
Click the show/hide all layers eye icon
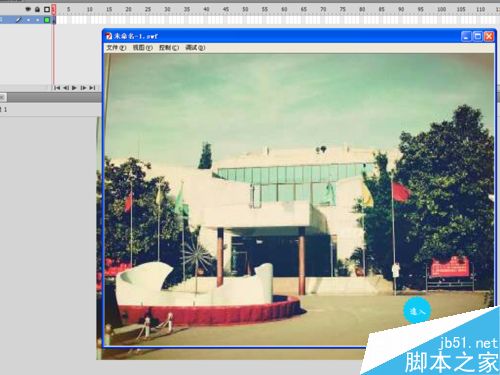coord(28,9)
